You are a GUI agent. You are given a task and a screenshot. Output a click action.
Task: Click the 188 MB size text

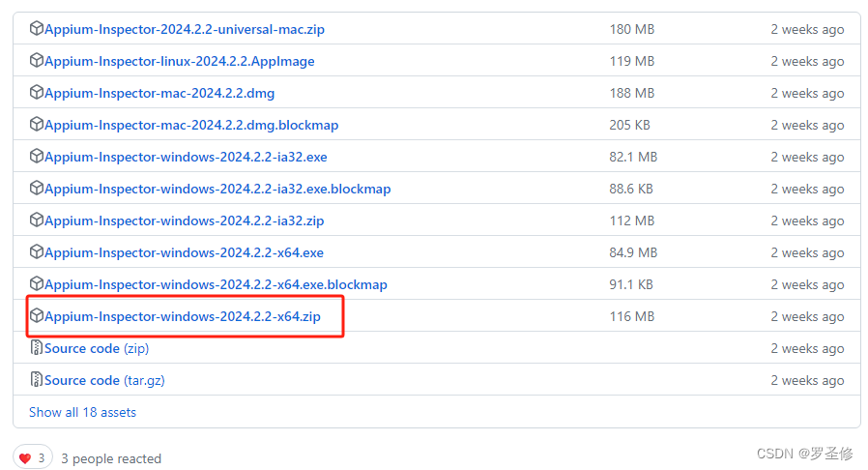(x=632, y=94)
